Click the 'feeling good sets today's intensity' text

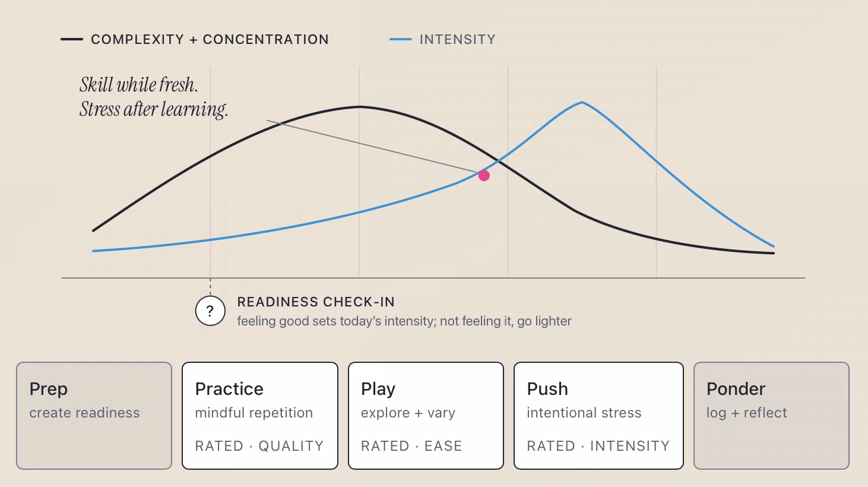tap(336, 321)
